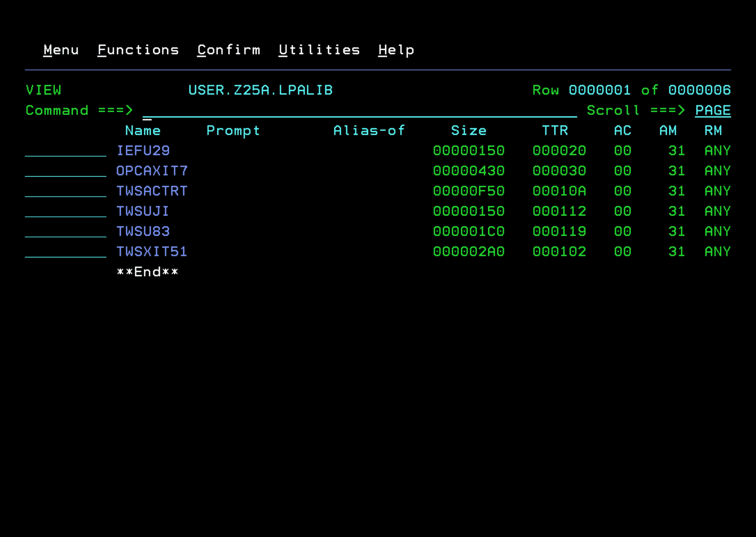The width and height of the screenshot is (756, 537).
Task: Click the Command input line
Action: coord(359,111)
